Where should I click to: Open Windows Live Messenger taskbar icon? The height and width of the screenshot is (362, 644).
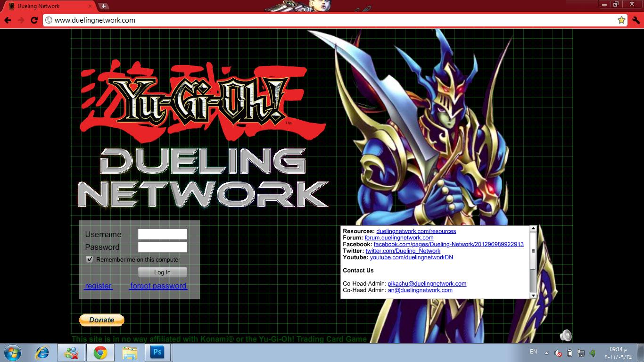pyautogui.click(x=72, y=352)
